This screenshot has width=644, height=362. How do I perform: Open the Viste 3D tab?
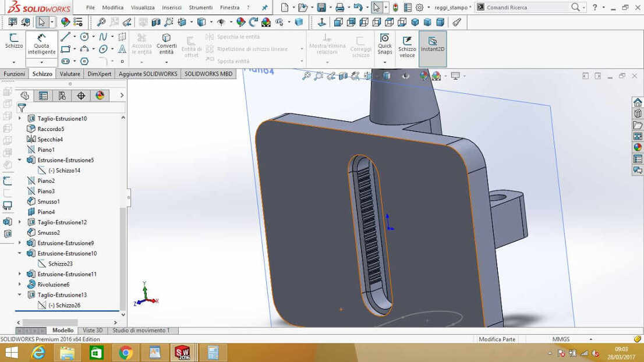(x=93, y=331)
